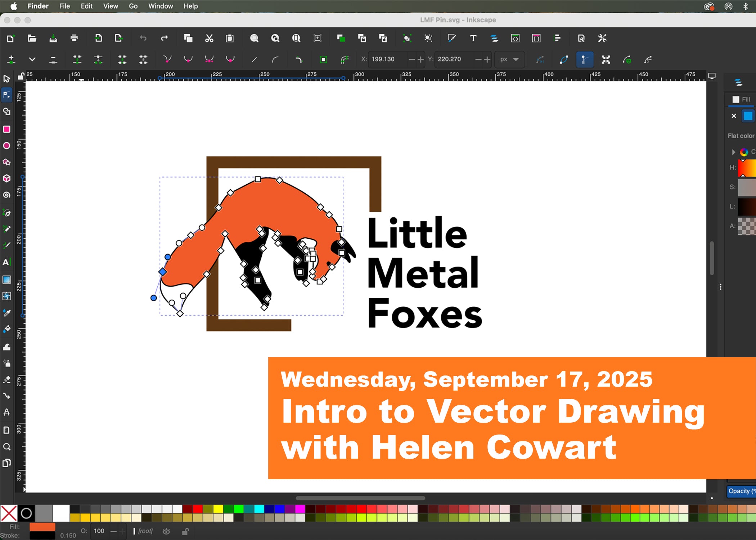Make selected nodes symmetric
Image resolution: width=756 pixels, height=540 pixels.
pos(209,59)
